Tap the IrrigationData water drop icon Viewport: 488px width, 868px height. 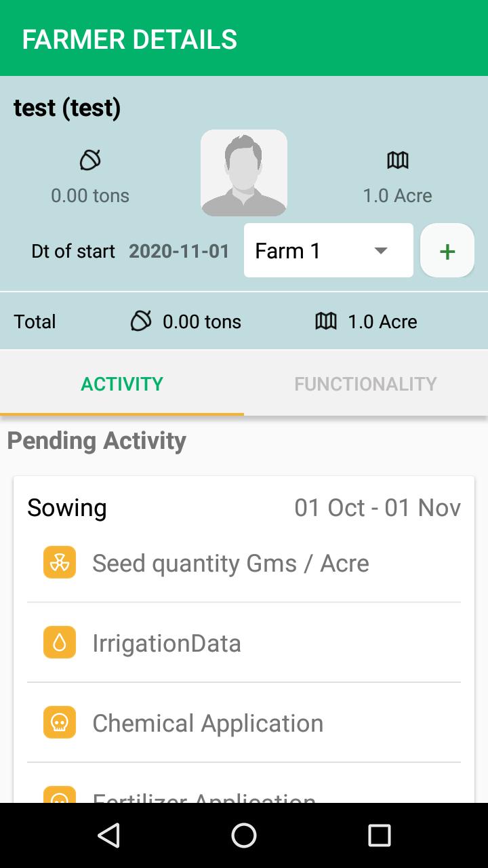click(x=60, y=643)
